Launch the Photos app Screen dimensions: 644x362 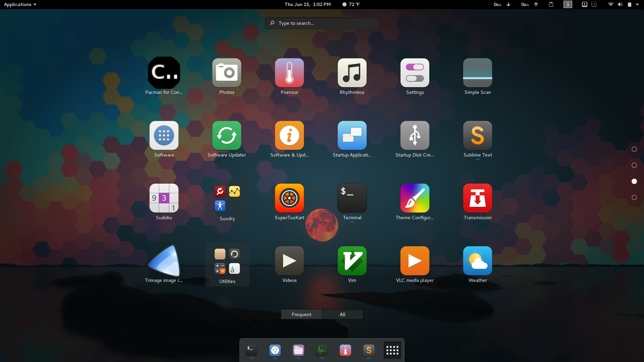(227, 73)
